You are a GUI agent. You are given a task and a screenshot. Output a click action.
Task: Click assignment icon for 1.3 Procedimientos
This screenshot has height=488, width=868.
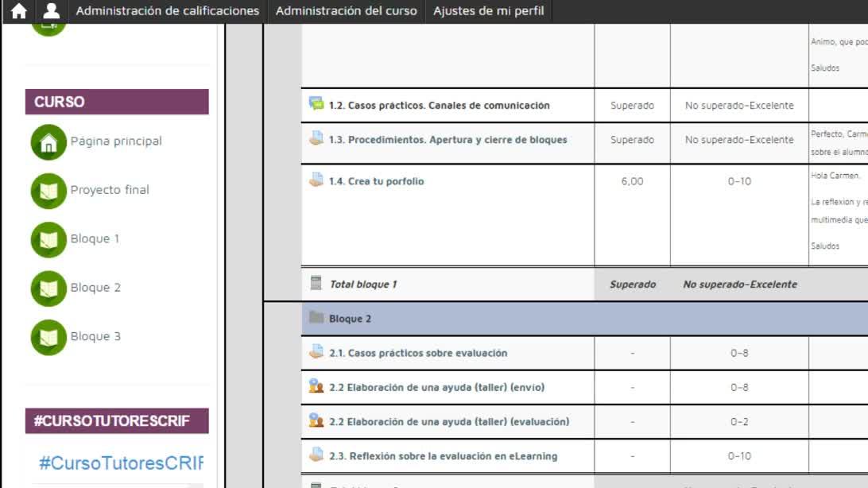(x=316, y=137)
